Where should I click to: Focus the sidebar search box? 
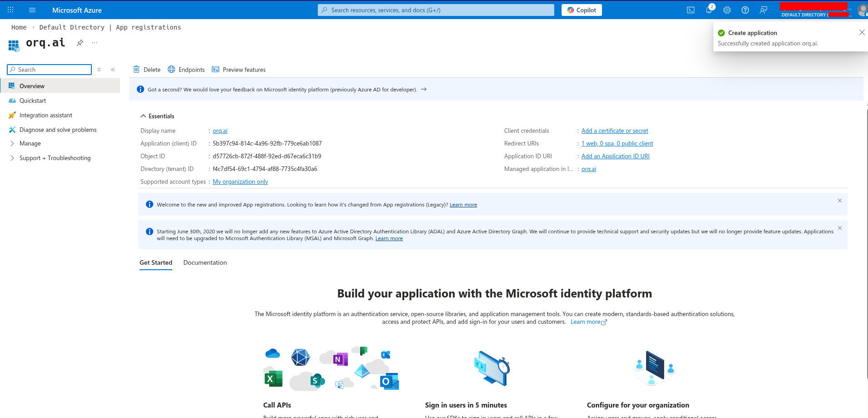click(x=49, y=69)
